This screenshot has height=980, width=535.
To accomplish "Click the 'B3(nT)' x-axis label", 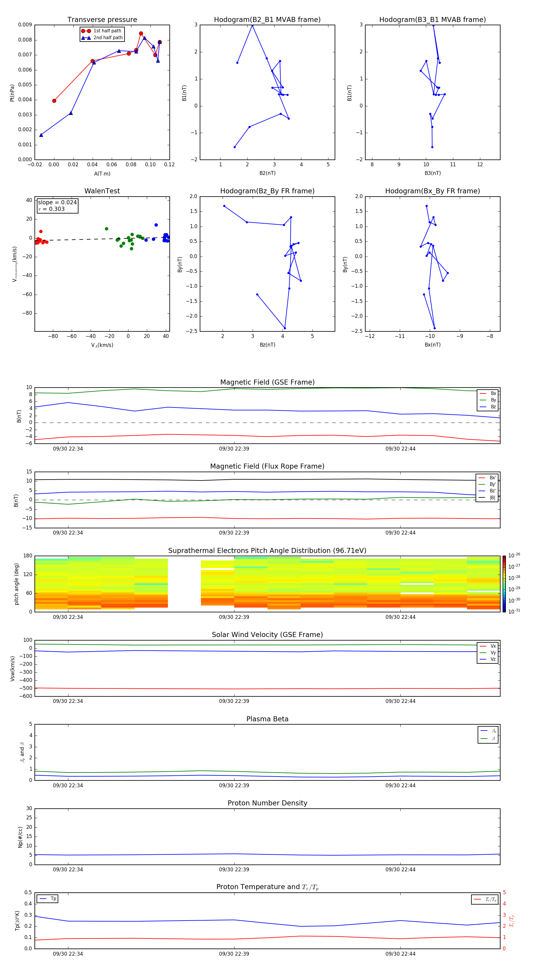I will click(432, 173).
